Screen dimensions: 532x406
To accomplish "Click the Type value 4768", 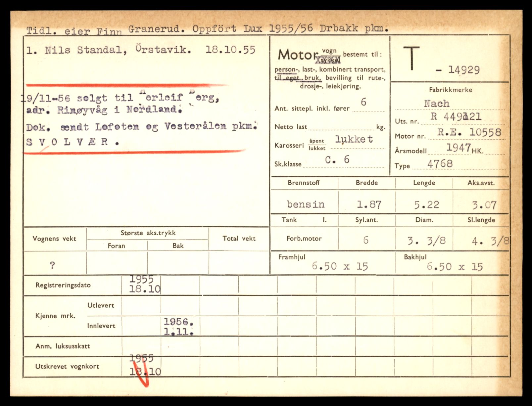I will tap(440, 163).
